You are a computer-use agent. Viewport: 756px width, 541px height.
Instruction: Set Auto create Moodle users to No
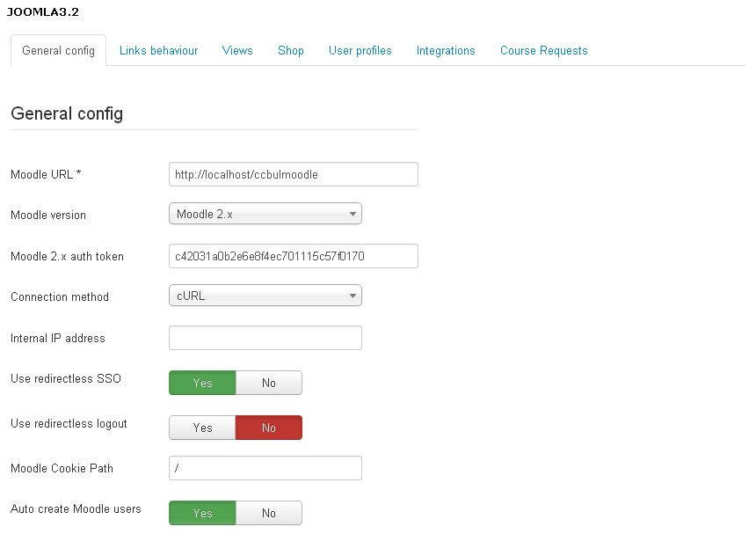(x=269, y=513)
